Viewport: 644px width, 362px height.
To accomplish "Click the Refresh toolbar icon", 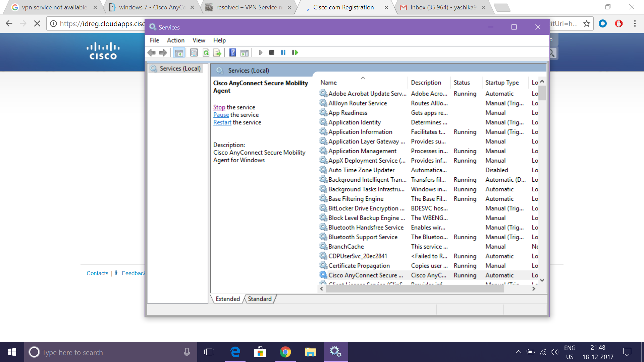I will tap(206, 53).
